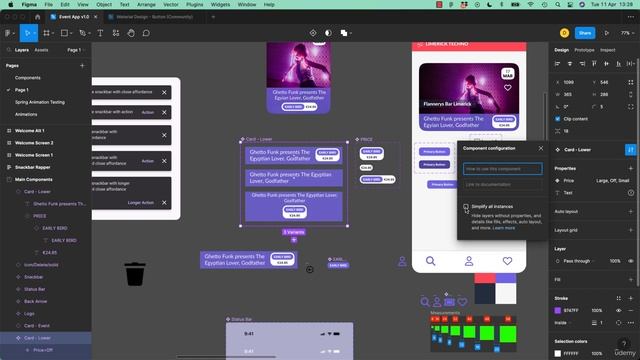Go to the home icon

point(38,17)
